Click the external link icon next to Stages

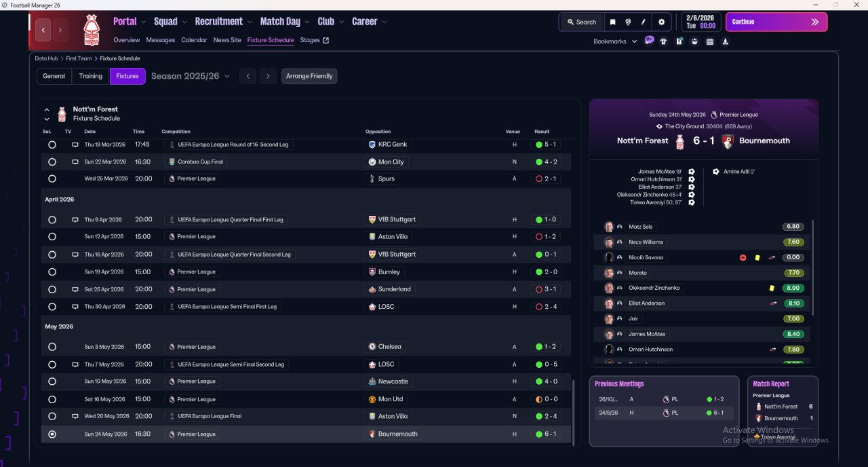point(325,41)
